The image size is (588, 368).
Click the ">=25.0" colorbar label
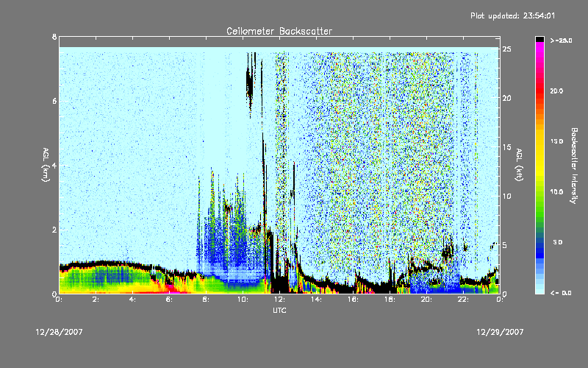click(561, 40)
